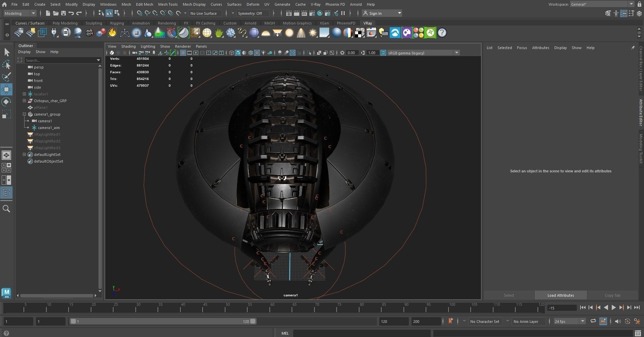Click the V-Ray plug shelf icon
Screen dimensions: 644x337
(54, 33)
